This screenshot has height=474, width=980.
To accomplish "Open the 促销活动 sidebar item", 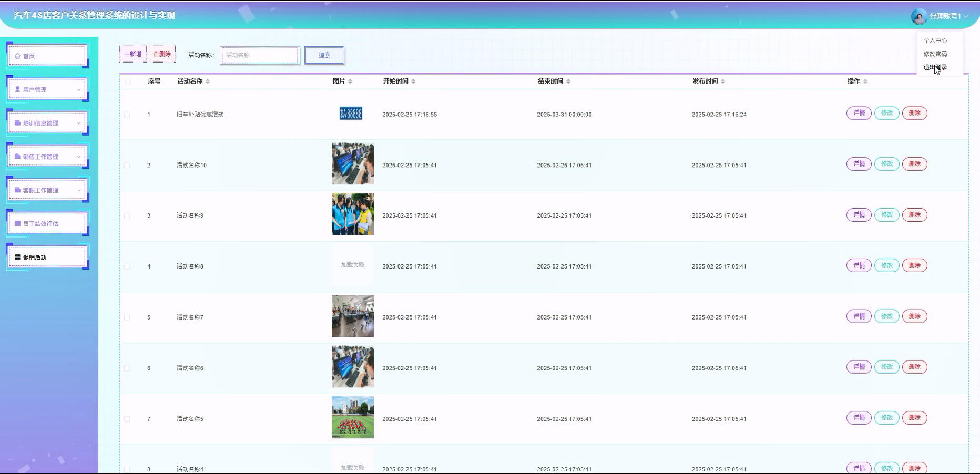I will pos(47,257).
